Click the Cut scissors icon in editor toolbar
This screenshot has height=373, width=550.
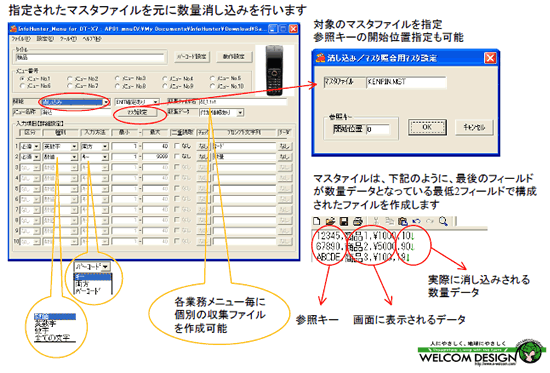point(376,221)
